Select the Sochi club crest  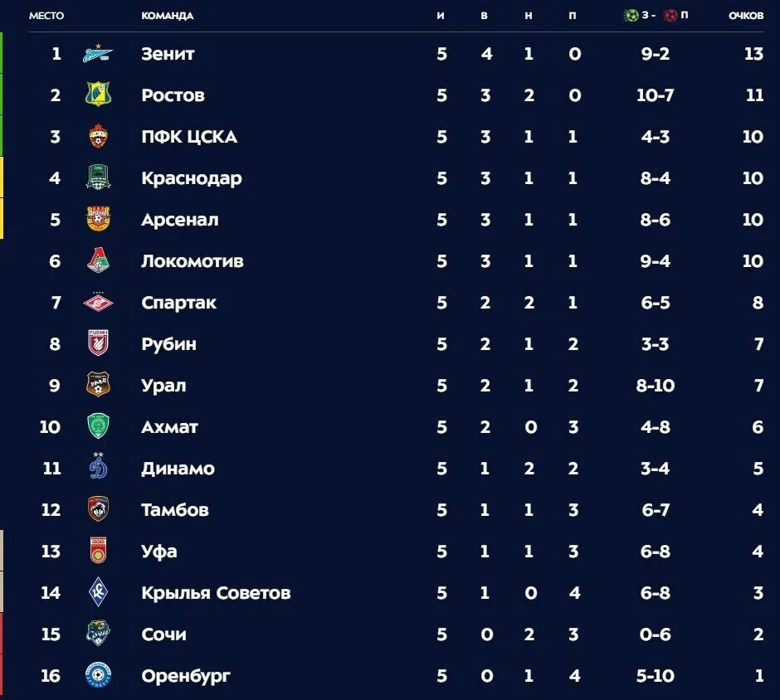(x=98, y=633)
